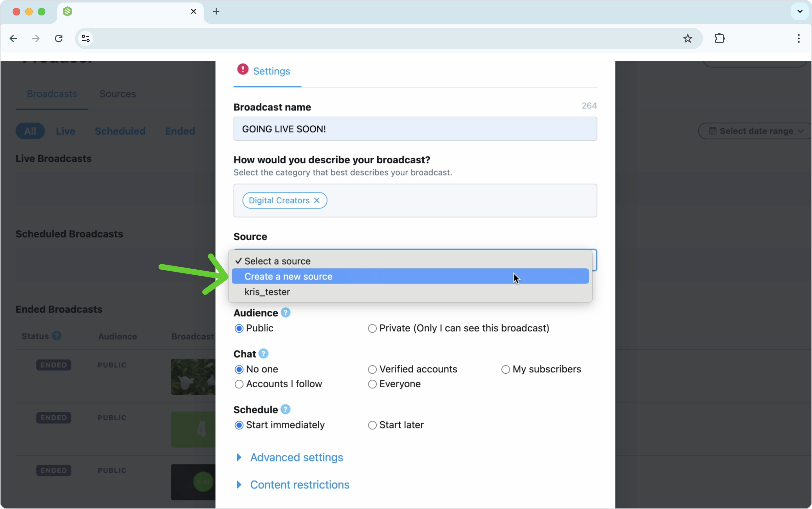Open the Status help icon in table

pyautogui.click(x=56, y=336)
